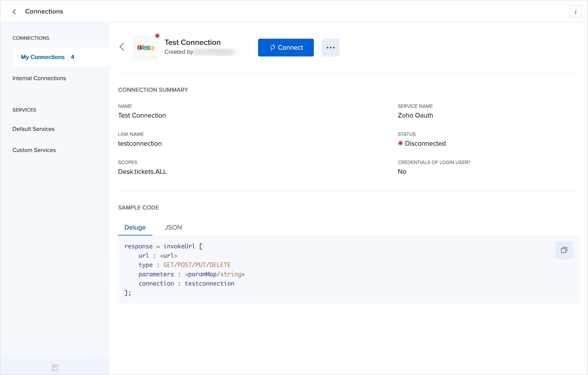
Task: Click the Test Connection heading title
Action: pos(192,42)
